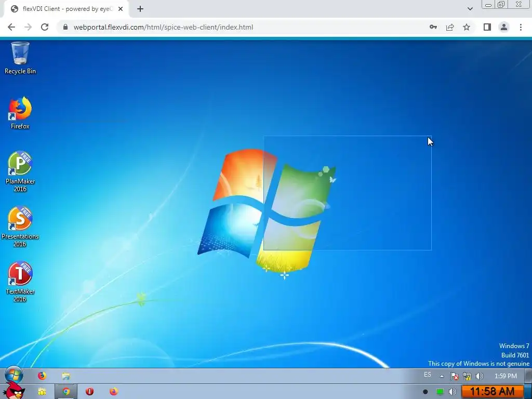Open the Chrome three-dot menu
Viewport: 532px width, 399px height.
pyautogui.click(x=521, y=27)
